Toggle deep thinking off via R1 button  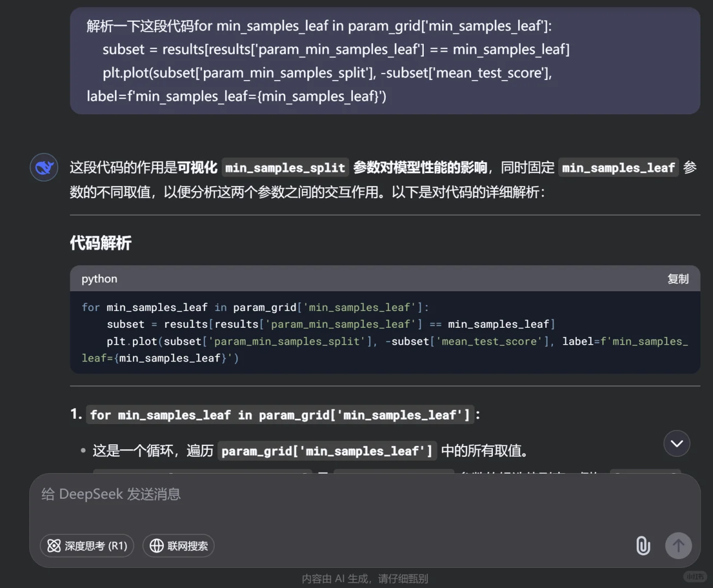click(x=87, y=546)
